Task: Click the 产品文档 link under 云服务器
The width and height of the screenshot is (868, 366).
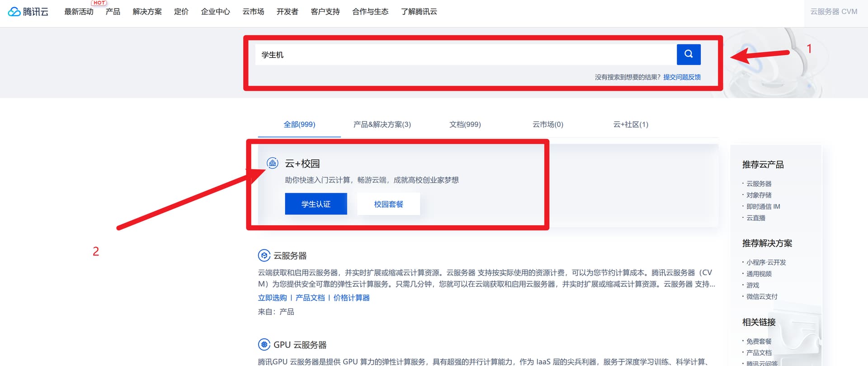Action: point(310,298)
